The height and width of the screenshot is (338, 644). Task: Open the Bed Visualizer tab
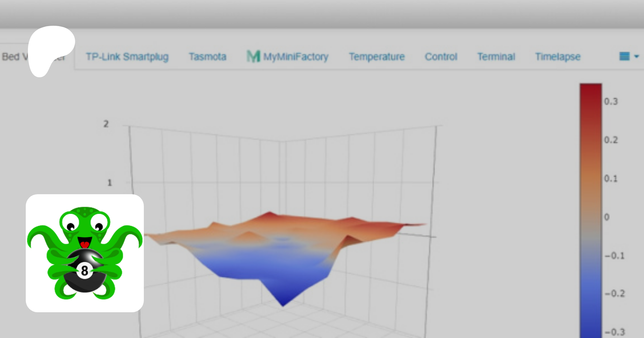pos(14,57)
